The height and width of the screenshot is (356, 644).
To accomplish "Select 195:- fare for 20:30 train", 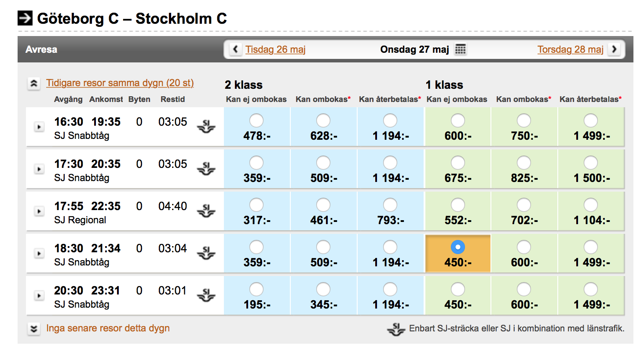I will [256, 289].
